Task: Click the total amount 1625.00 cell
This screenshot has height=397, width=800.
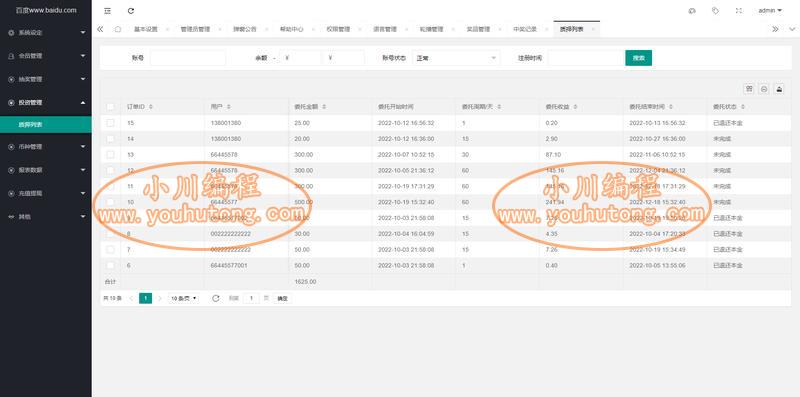Action: [330, 282]
